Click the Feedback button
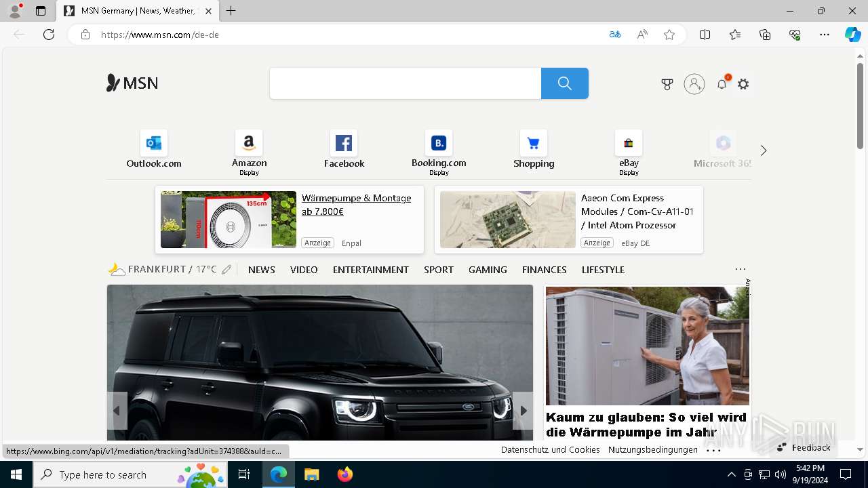This screenshot has height=488, width=868. click(804, 447)
